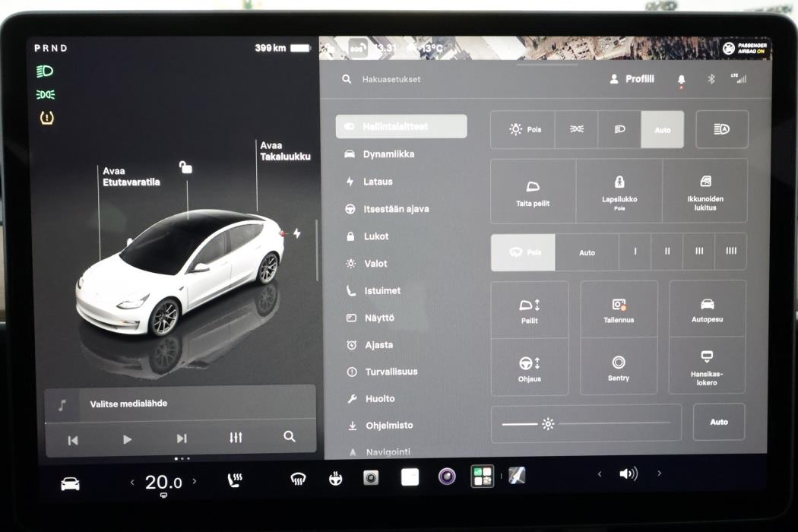
Task: Enable Autopesu car wash mode
Action: (x=707, y=309)
